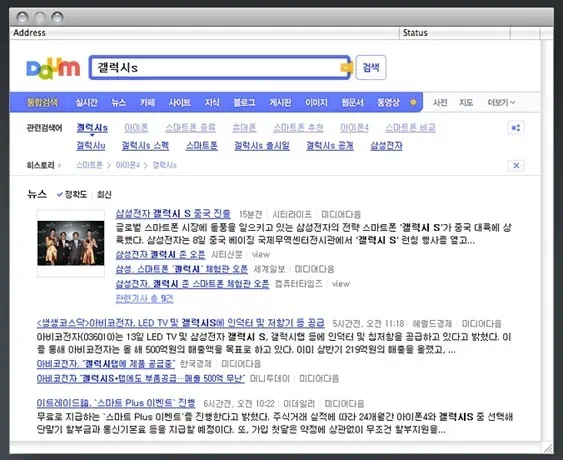Open the 사전 dictionary link
563x460 pixels.
pyautogui.click(x=440, y=103)
